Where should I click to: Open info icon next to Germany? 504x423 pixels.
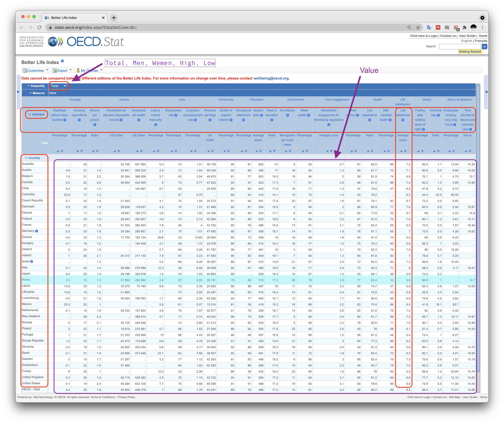[37, 231]
